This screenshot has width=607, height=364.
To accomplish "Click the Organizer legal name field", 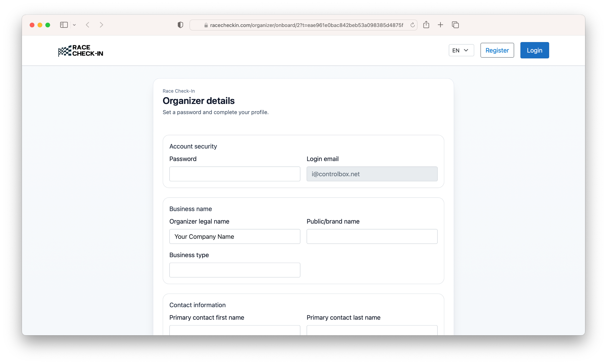I will coord(235,236).
